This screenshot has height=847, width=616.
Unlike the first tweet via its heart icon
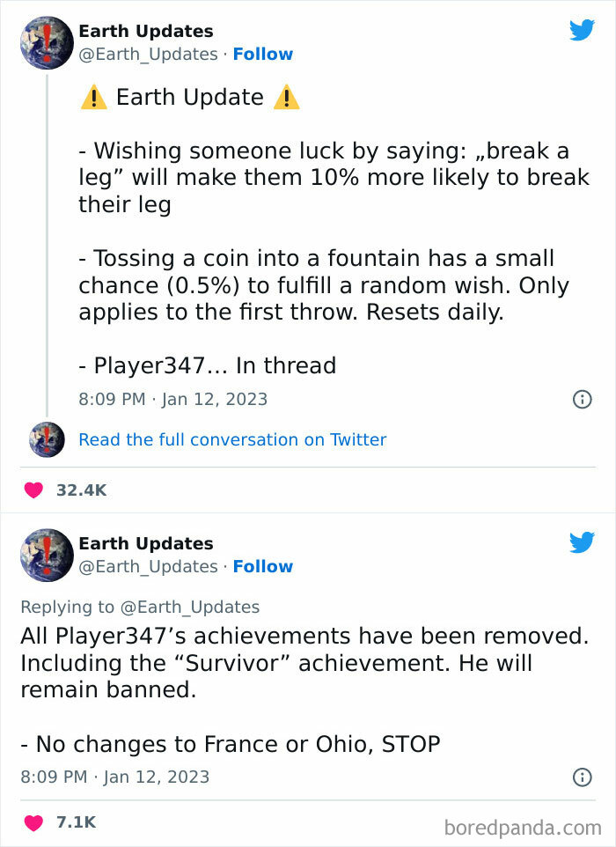click(x=33, y=490)
